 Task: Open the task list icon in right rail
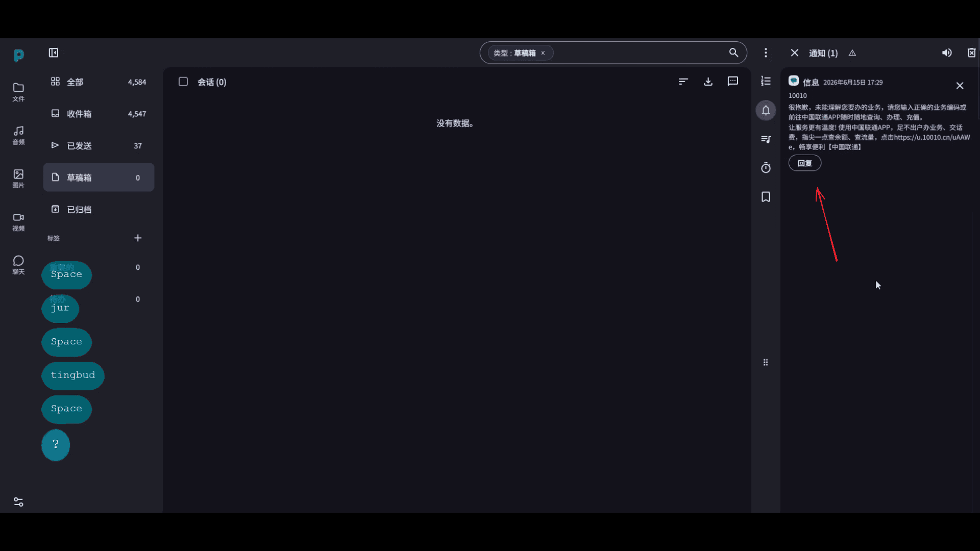[x=766, y=81]
